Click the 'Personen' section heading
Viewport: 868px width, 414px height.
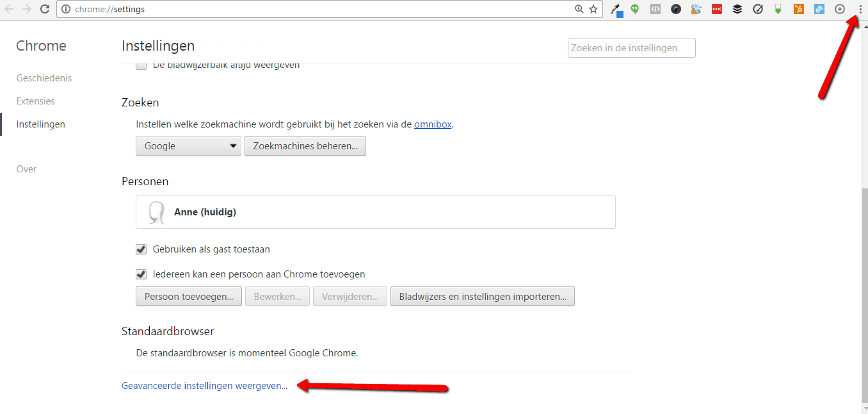(145, 181)
